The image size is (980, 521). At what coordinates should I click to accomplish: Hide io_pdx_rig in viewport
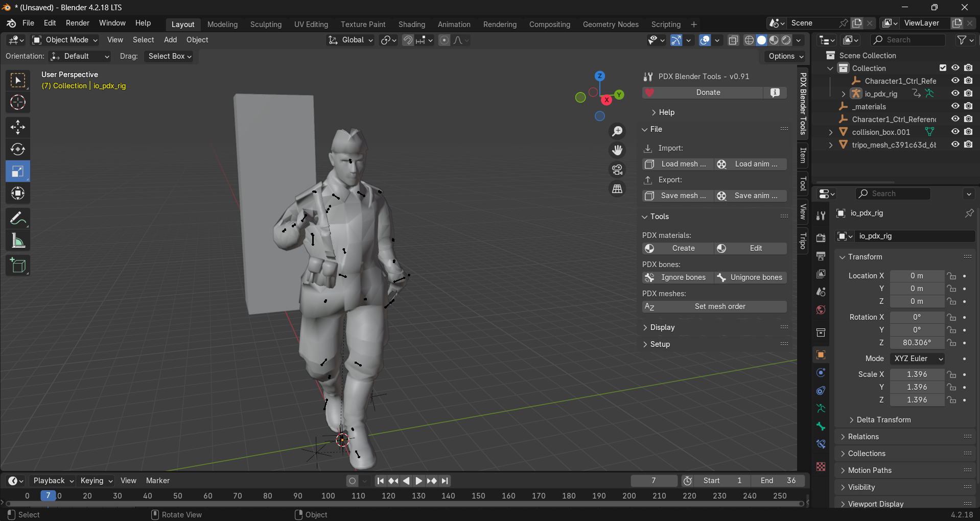coord(955,93)
